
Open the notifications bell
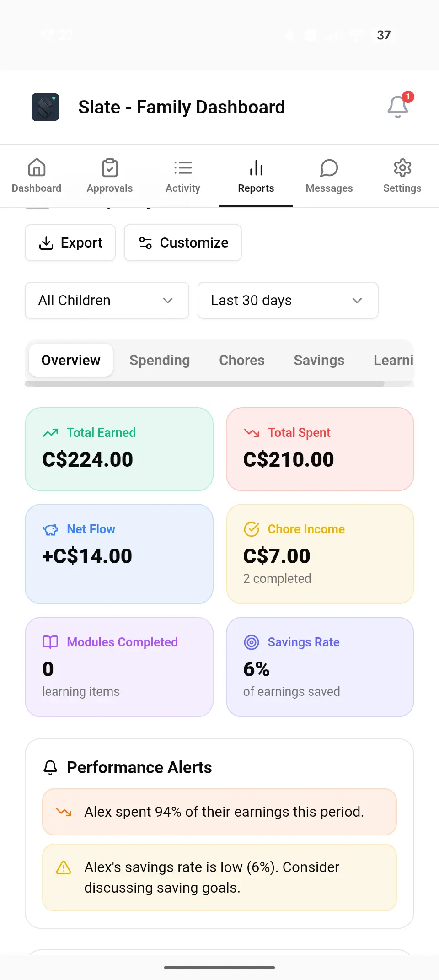coord(398,107)
